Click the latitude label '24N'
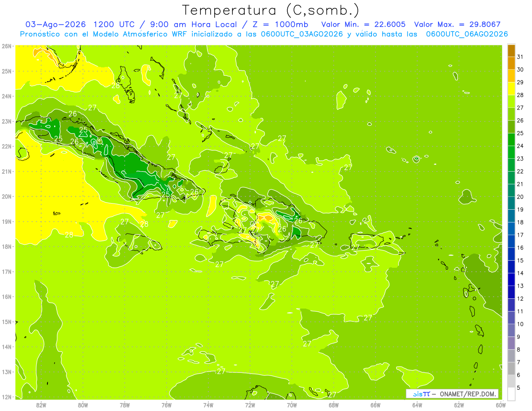The image size is (532, 411). [x=7, y=96]
